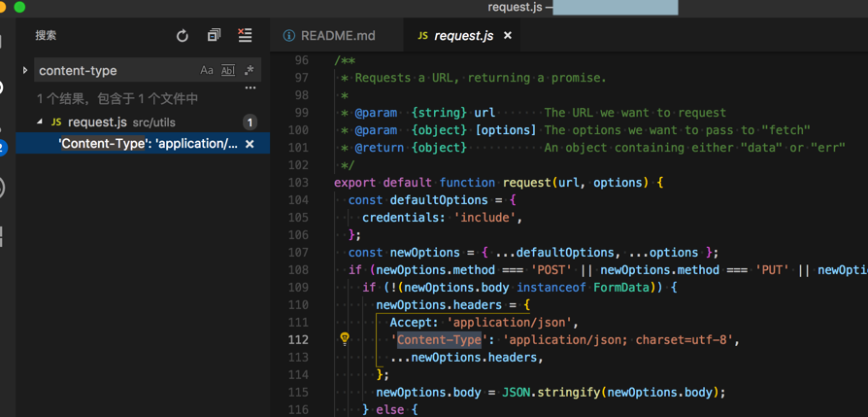The height and width of the screenshot is (417, 868).
Task: Close the request.js editor tab
Action: point(508,36)
